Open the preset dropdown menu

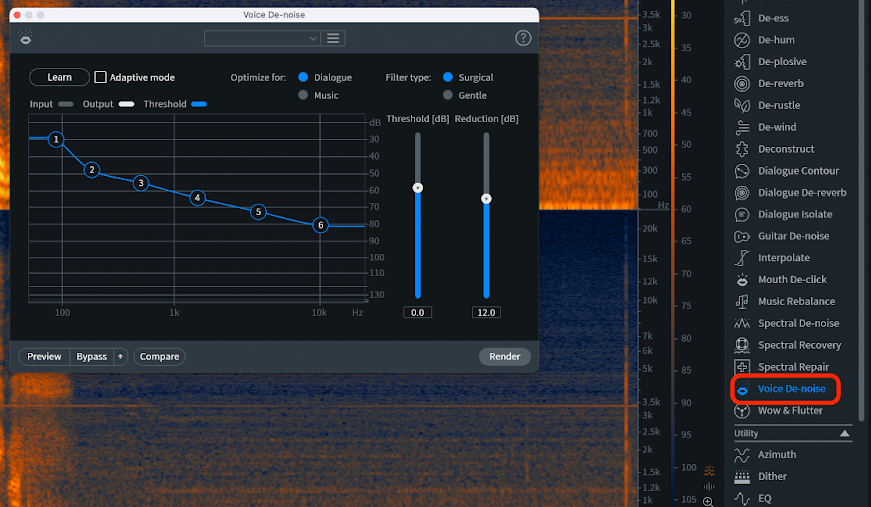pos(262,38)
